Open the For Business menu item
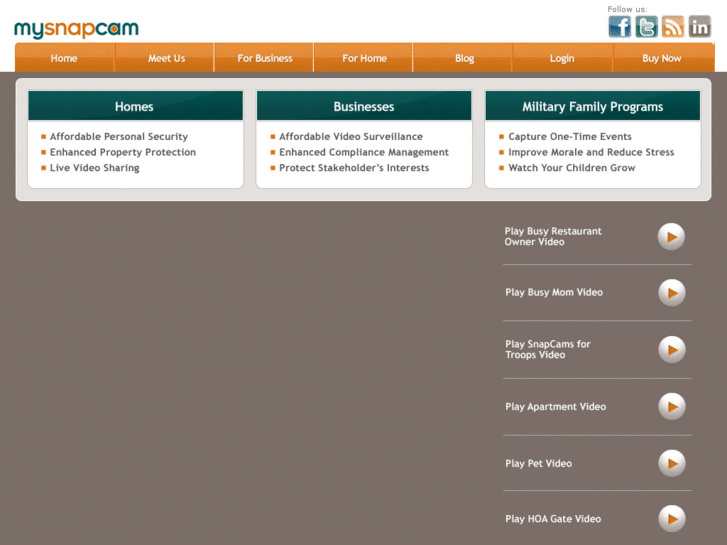727x545 pixels. (x=265, y=58)
